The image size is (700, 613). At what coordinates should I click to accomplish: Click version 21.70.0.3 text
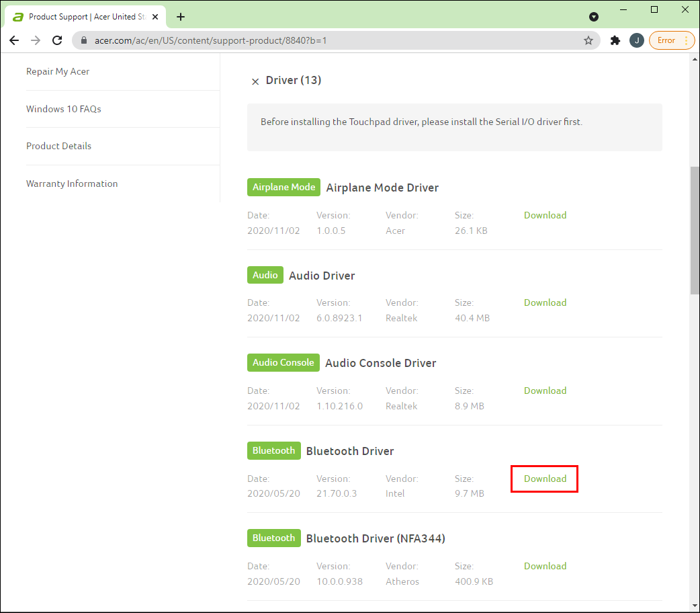coord(337,494)
